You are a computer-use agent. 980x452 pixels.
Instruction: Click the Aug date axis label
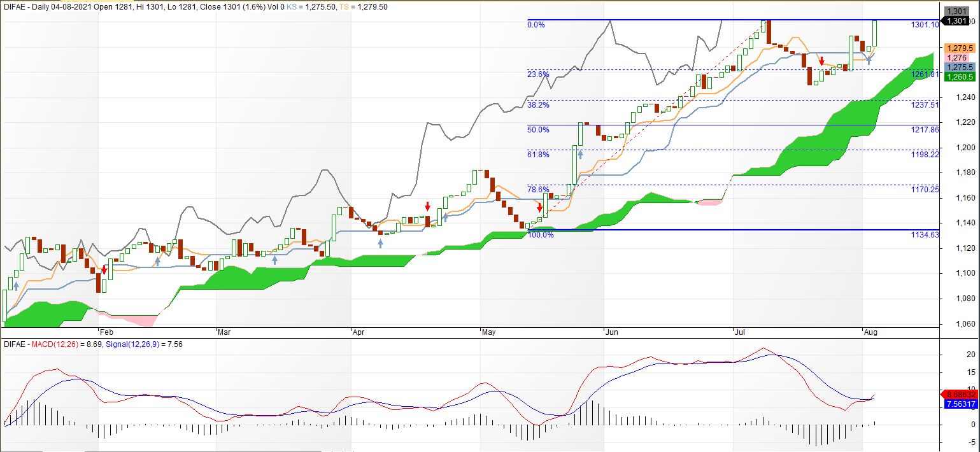(x=870, y=332)
